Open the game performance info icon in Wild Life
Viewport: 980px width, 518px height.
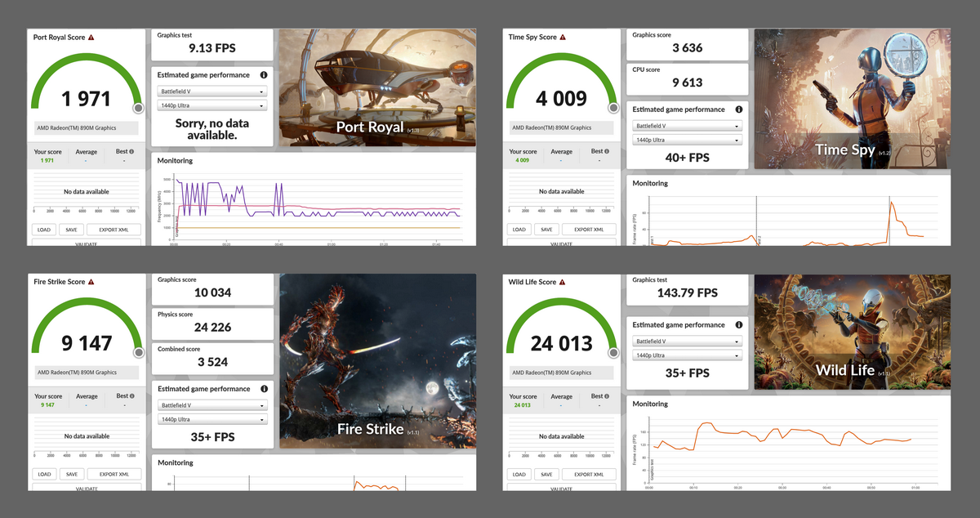739,325
